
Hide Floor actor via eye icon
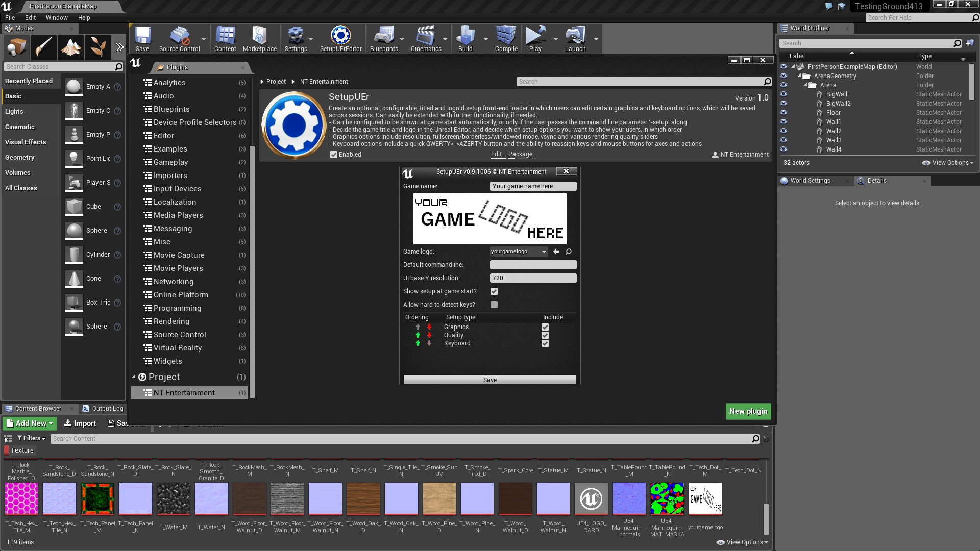point(783,113)
